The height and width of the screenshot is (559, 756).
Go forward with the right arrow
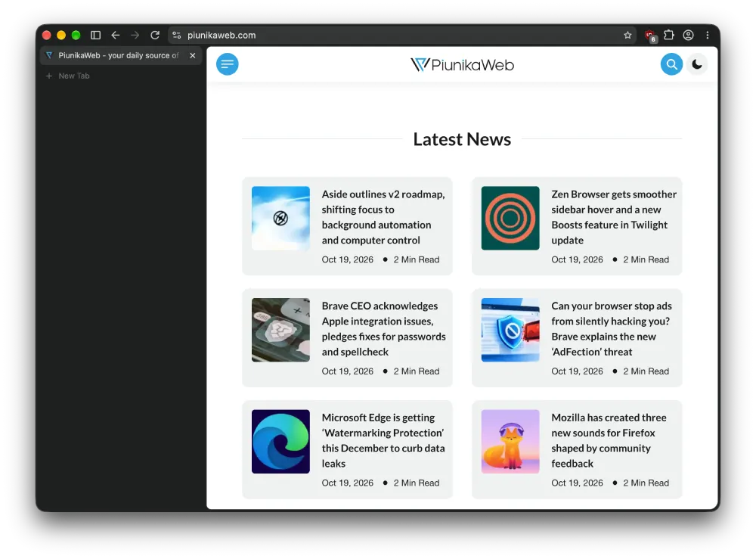tap(135, 36)
